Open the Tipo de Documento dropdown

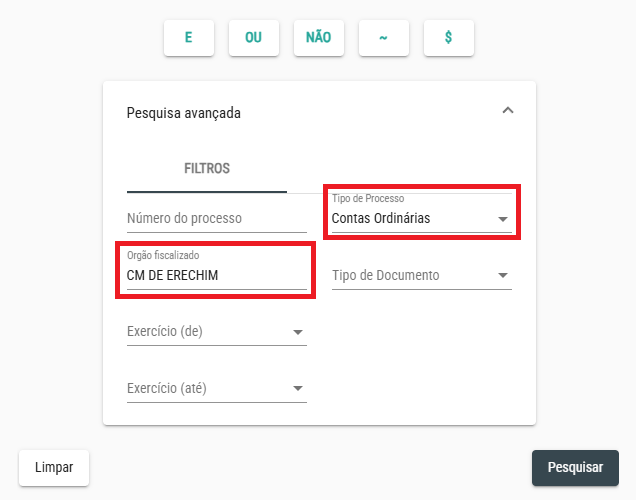421,275
